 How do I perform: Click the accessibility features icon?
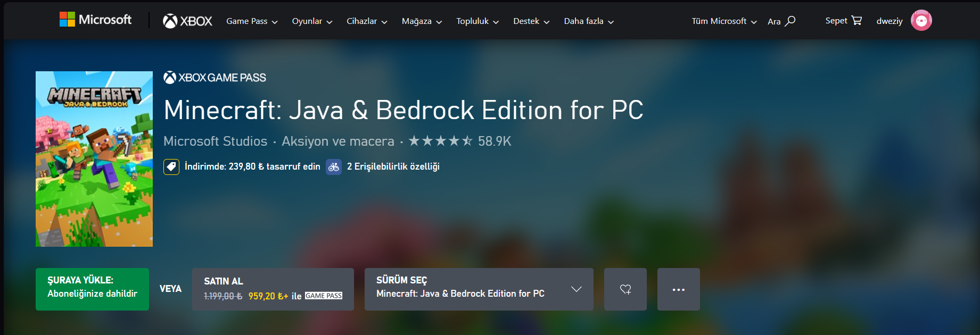[334, 166]
